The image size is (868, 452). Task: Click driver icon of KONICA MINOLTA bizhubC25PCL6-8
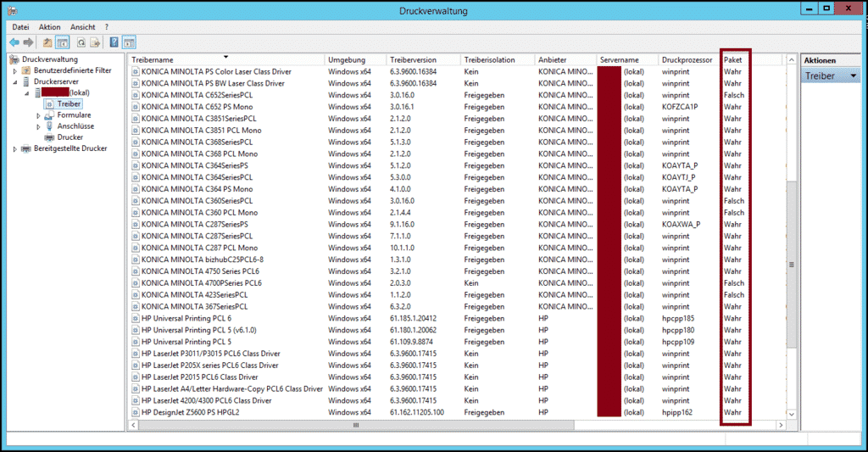[x=136, y=259]
